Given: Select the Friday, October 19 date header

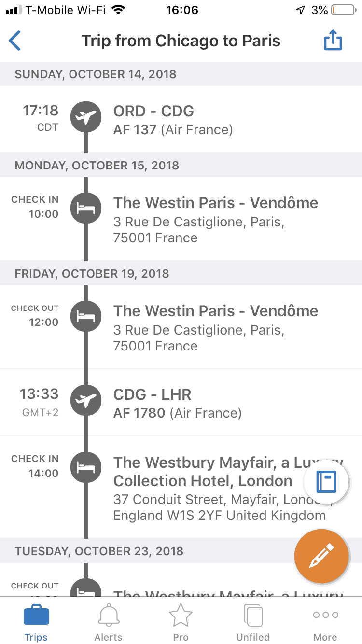Looking at the screenshot, I should (92, 274).
